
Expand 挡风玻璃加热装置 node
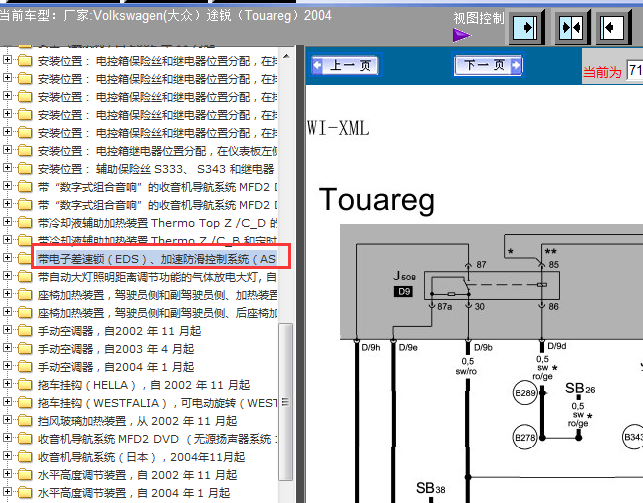[x=7, y=420]
